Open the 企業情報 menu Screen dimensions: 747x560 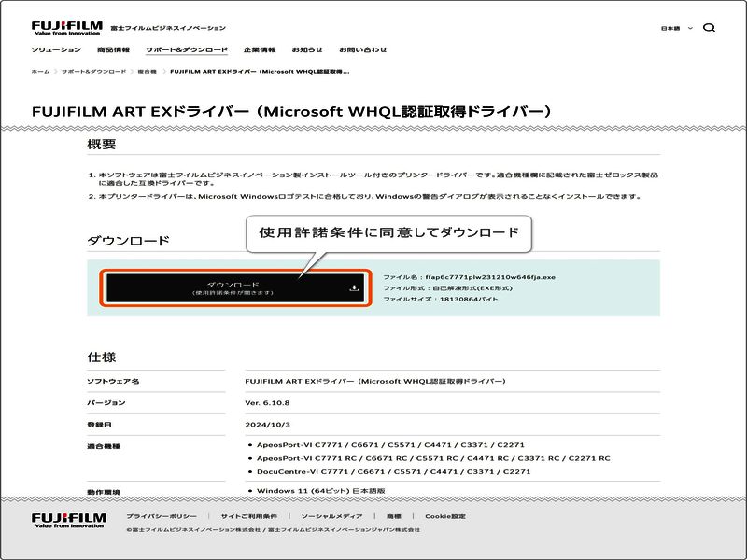click(260, 49)
